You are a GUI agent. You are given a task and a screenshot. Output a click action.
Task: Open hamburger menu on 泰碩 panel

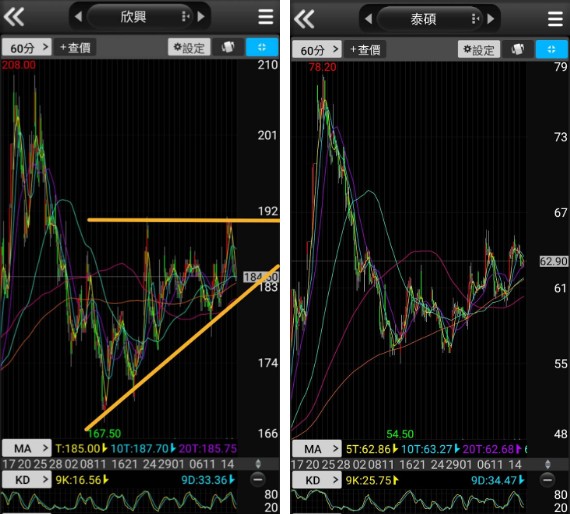point(555,19)
